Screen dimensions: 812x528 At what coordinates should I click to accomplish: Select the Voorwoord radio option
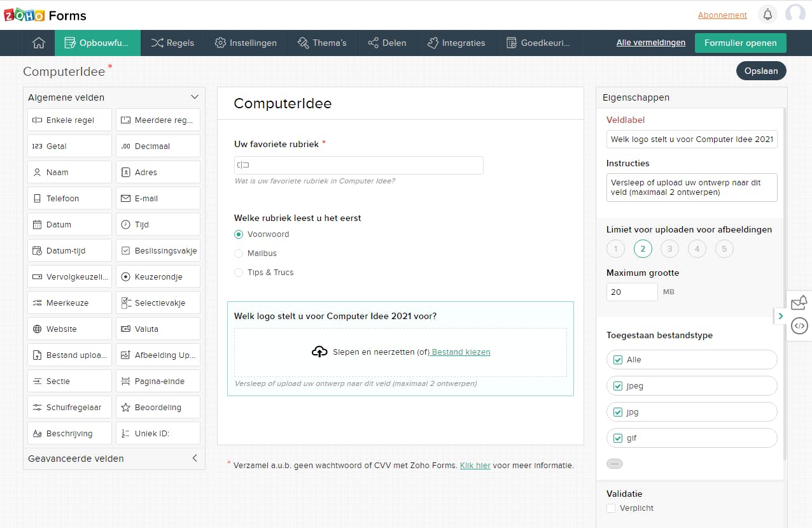coord(239,234)
